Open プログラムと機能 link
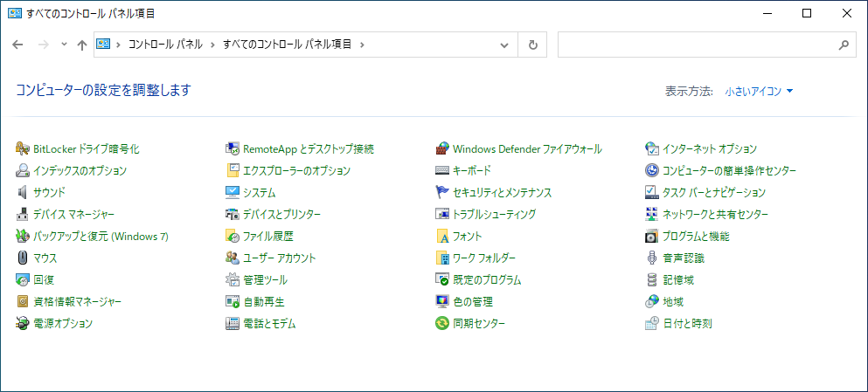The height and width of the screenshot is (392, 868). (695, 237)
